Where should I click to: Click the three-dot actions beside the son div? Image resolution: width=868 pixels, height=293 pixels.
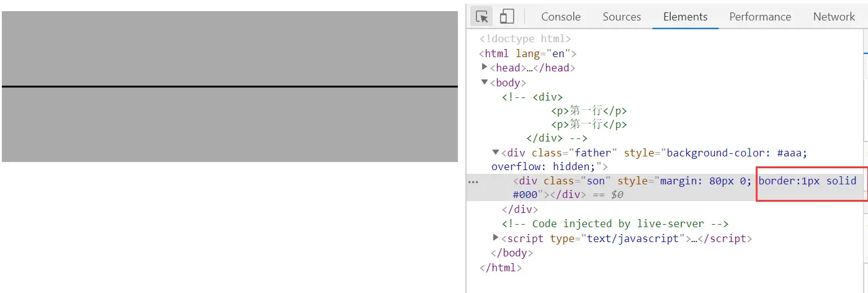[473, 182]
